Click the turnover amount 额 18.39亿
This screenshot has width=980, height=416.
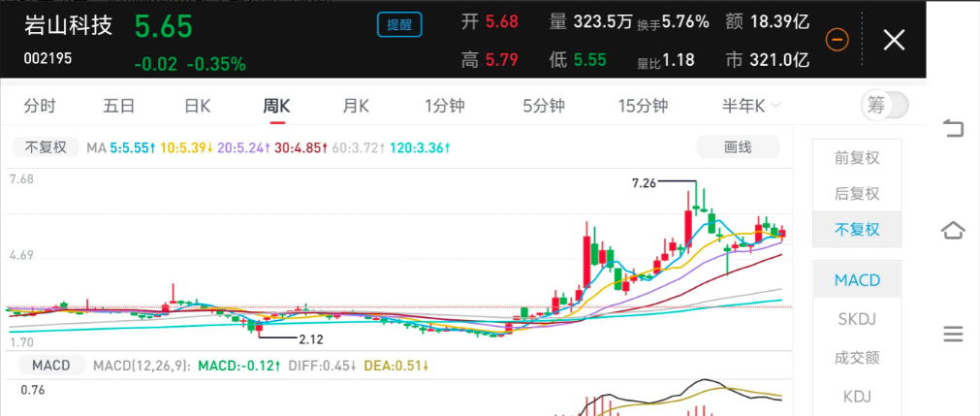click(x=768, y=22)
